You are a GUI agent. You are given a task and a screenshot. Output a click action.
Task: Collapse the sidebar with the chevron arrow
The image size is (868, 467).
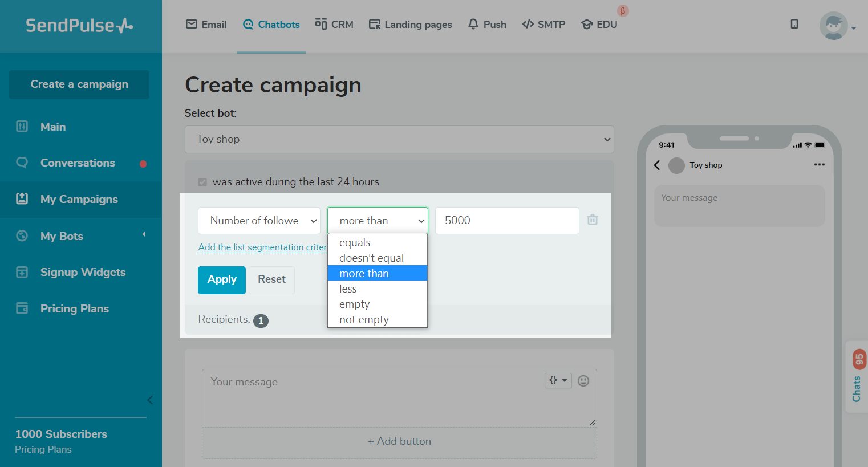tap(150, 400)
